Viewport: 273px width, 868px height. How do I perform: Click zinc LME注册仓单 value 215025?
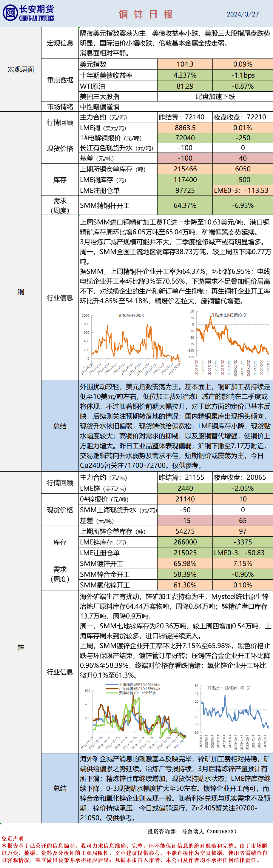pyautogui.click(x=185, y=553)
